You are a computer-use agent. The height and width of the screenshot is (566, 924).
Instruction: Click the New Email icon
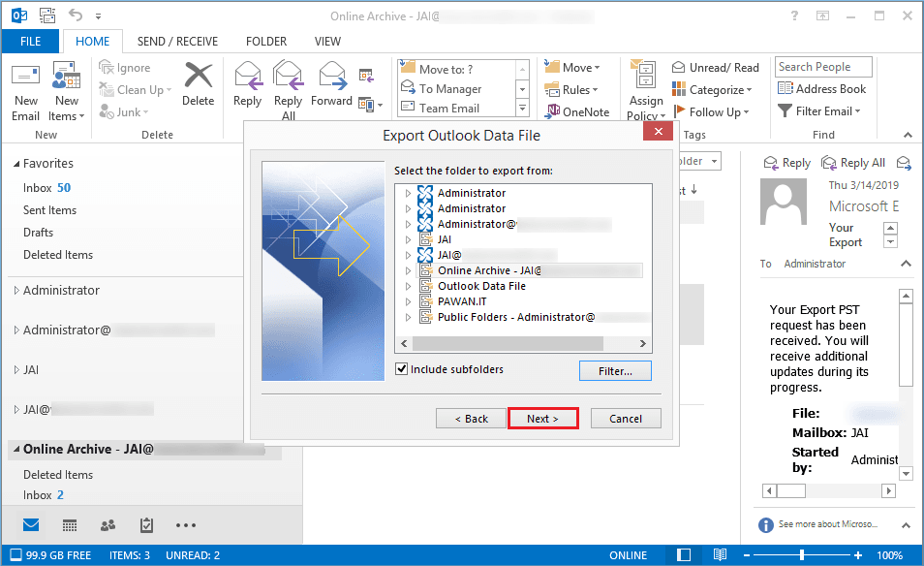25,76
